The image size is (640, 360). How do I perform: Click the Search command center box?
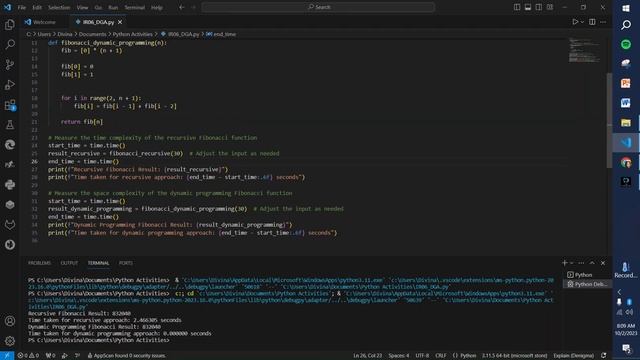coord(318,7)
